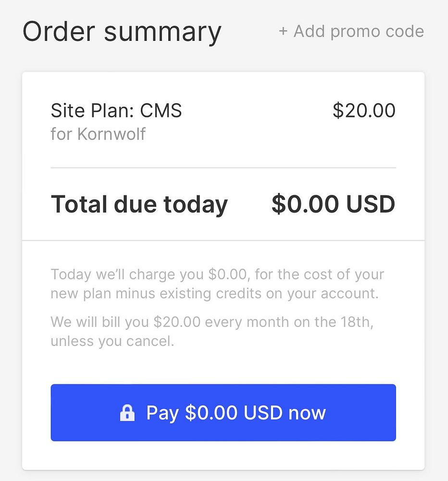Screen dimensions: 448x481
Task: Click 'USD' in the total due amount
Action: tap(370, 204)
